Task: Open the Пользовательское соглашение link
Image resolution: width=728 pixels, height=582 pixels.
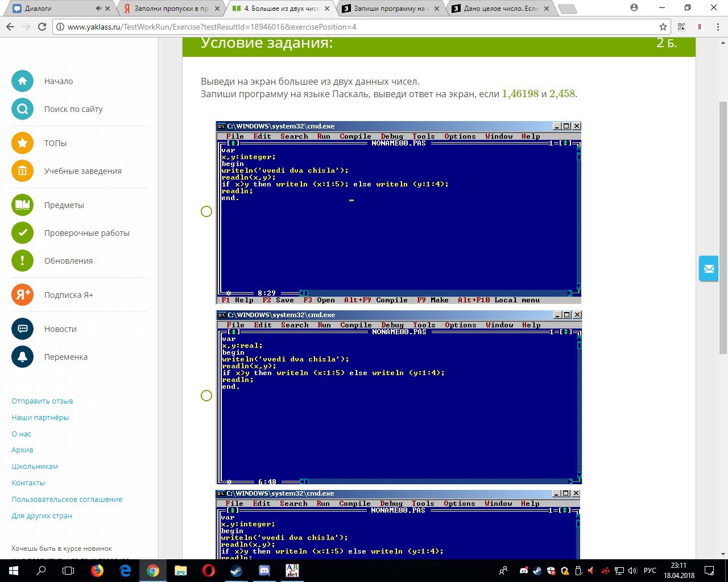Action: point(67,499)
